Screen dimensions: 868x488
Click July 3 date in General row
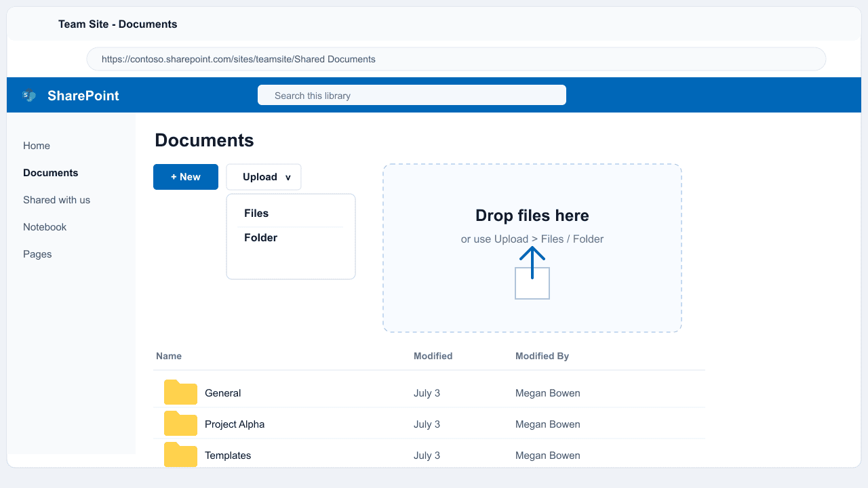coord(427,393)
